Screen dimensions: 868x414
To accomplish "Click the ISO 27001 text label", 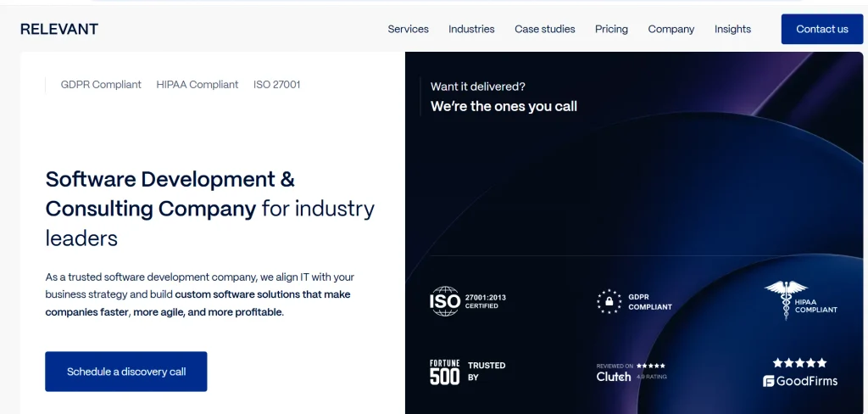I will point(277,85).
